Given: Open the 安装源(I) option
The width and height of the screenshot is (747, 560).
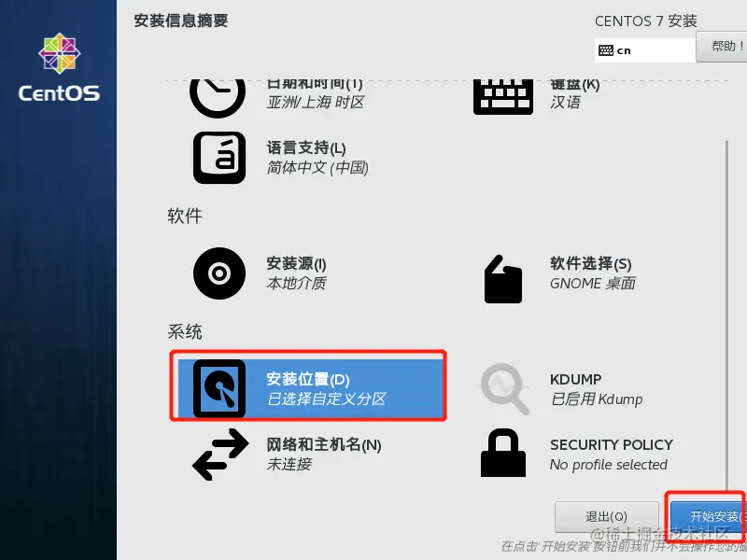Looking at the screenshot, I should coord(296,273).
